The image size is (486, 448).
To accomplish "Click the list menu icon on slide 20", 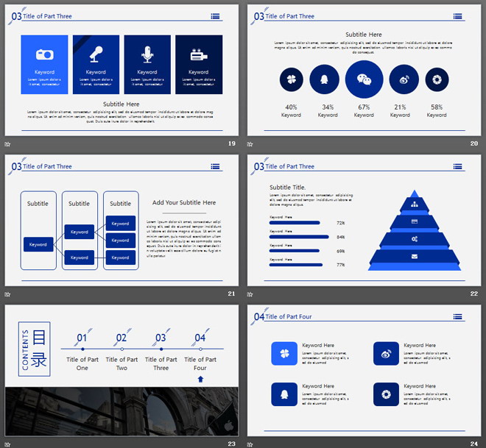I will tap(457, 15).
